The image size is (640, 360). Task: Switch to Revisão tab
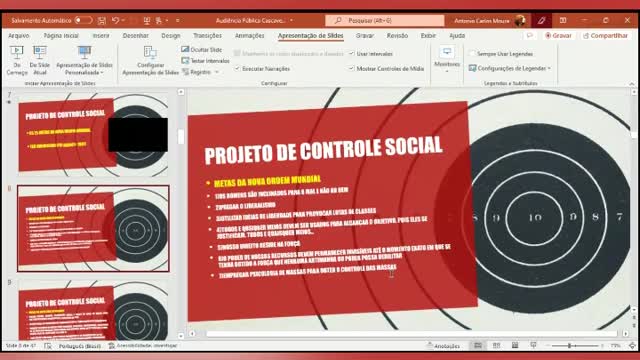397,36
